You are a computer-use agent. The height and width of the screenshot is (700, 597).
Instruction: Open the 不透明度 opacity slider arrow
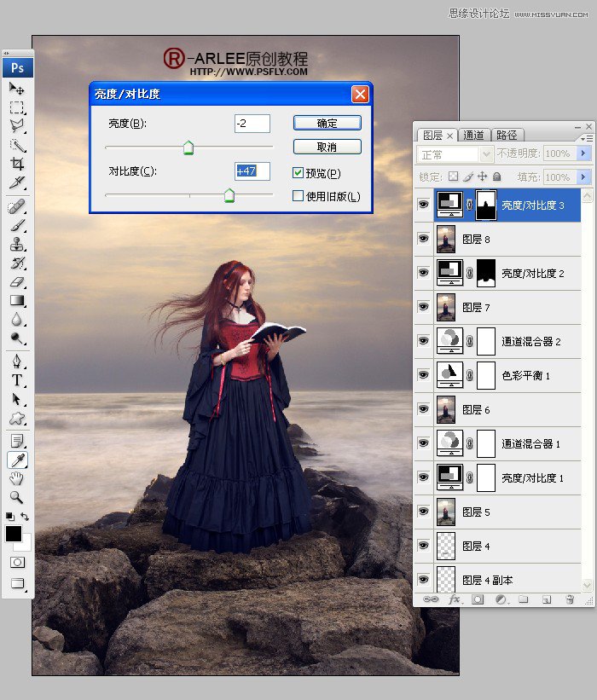(x=583, y=153)
